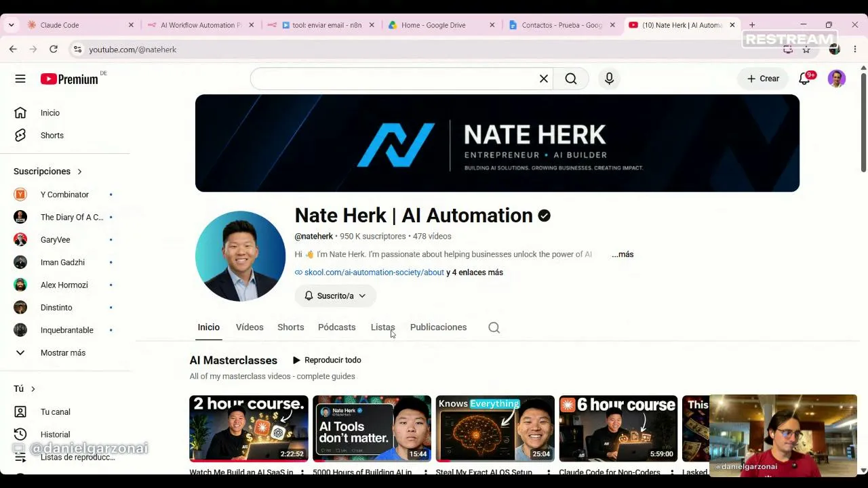Select the channel Inicio tab
The height and width of the screenshot is (488, 868).
tap(208, 327)
